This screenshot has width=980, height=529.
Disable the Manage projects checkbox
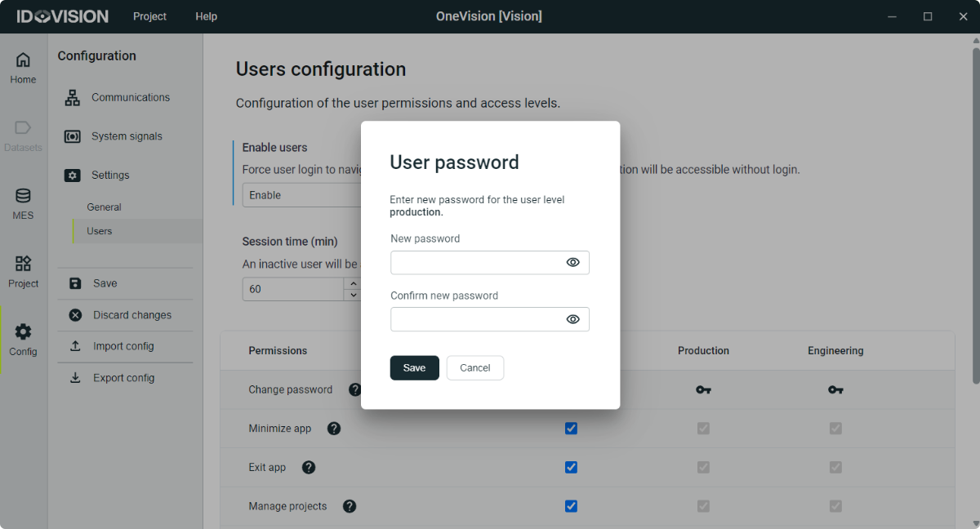pyautogui.click(x=571, y=506)
